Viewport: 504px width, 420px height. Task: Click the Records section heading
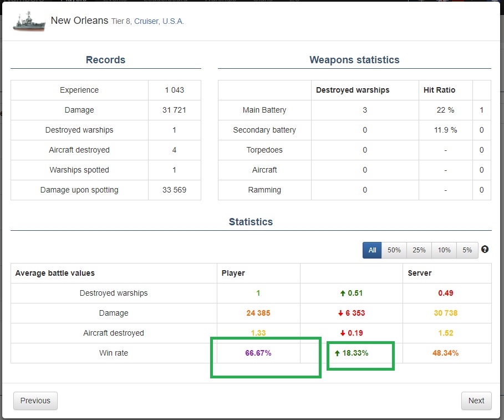[x=105, y=60]
